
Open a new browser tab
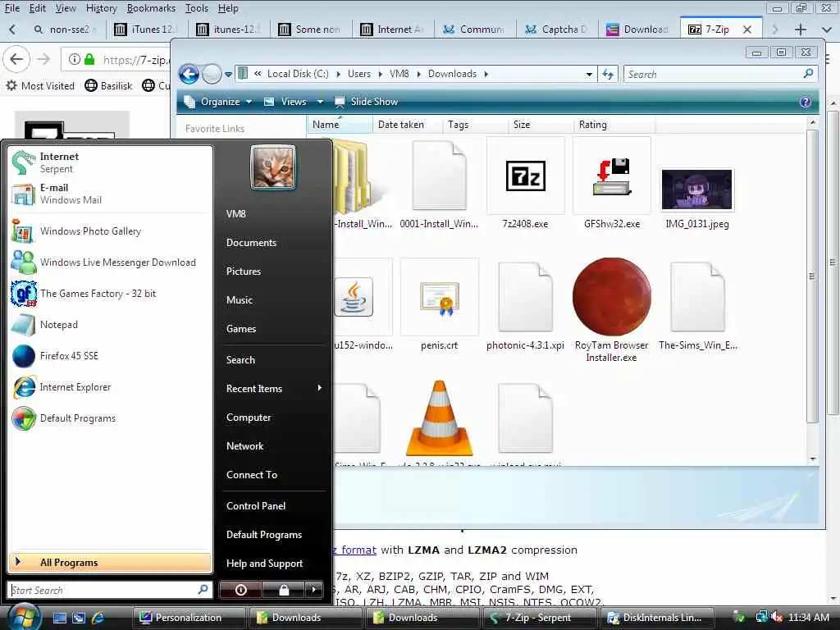801,30
